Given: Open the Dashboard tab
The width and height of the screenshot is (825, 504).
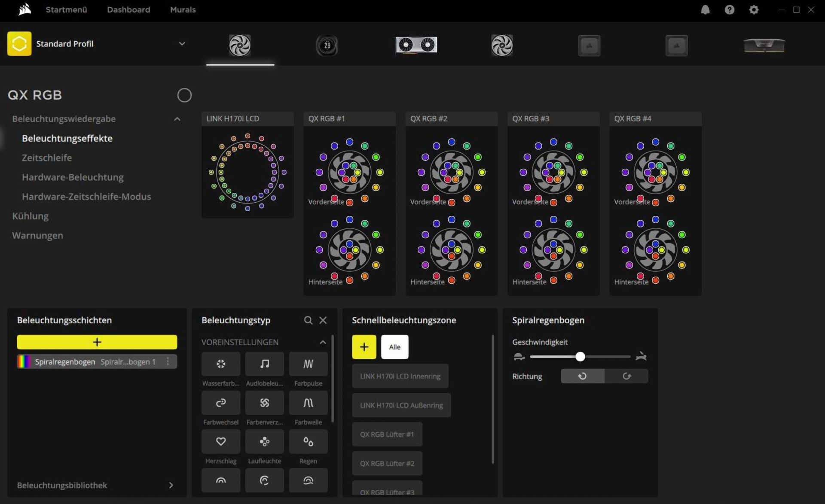Looking at the screenshot, I should (x=128, y=9).
